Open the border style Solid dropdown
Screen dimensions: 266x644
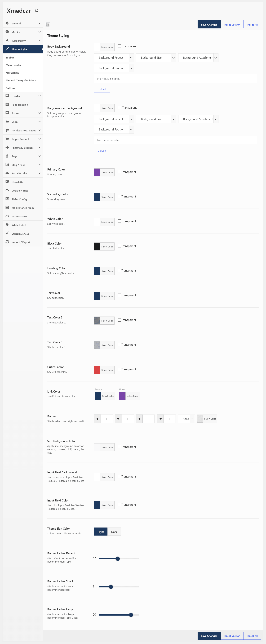(x=186, y=419)
